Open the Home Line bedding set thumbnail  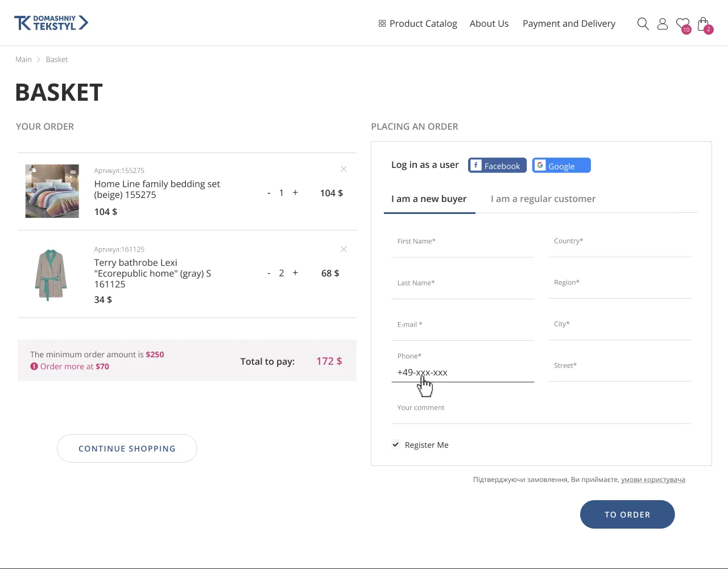tap(52, 191)
